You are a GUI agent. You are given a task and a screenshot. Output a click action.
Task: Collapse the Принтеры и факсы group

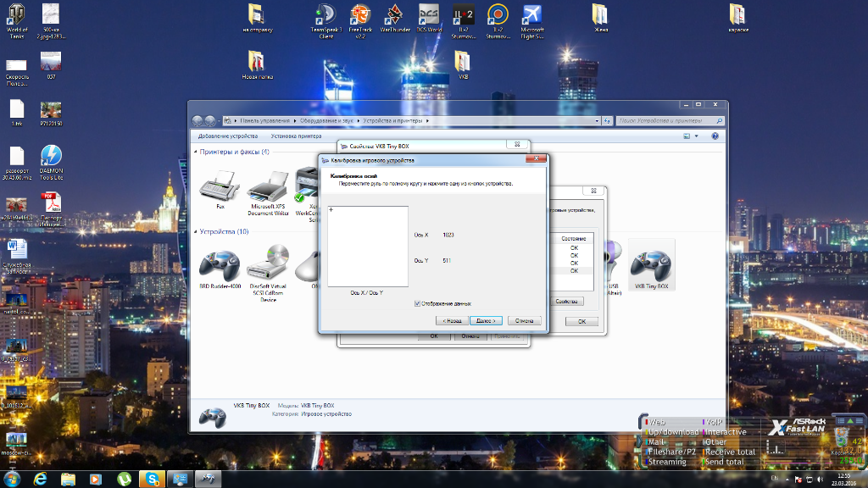point(196,152)
